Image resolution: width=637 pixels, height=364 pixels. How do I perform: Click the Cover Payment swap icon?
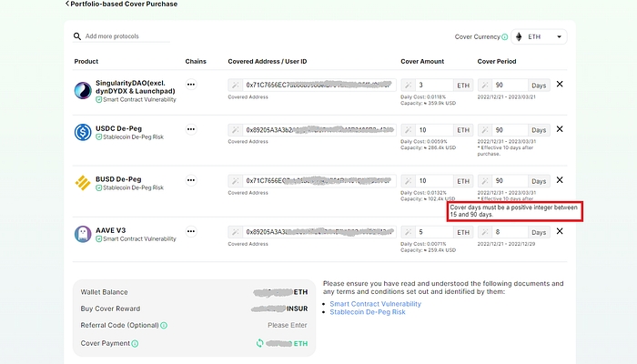[260, 343]
